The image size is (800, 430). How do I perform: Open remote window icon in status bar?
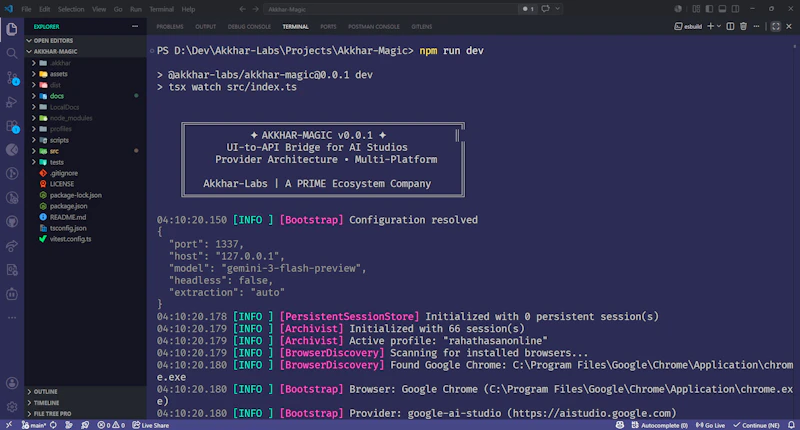[9, 425]
